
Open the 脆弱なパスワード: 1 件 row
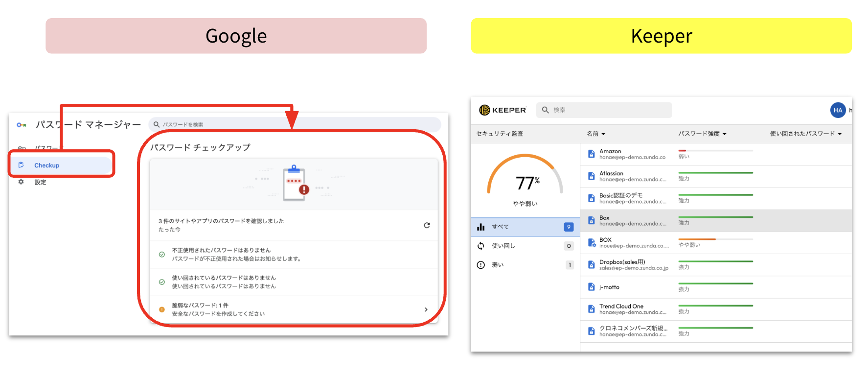tap(294, 309)
